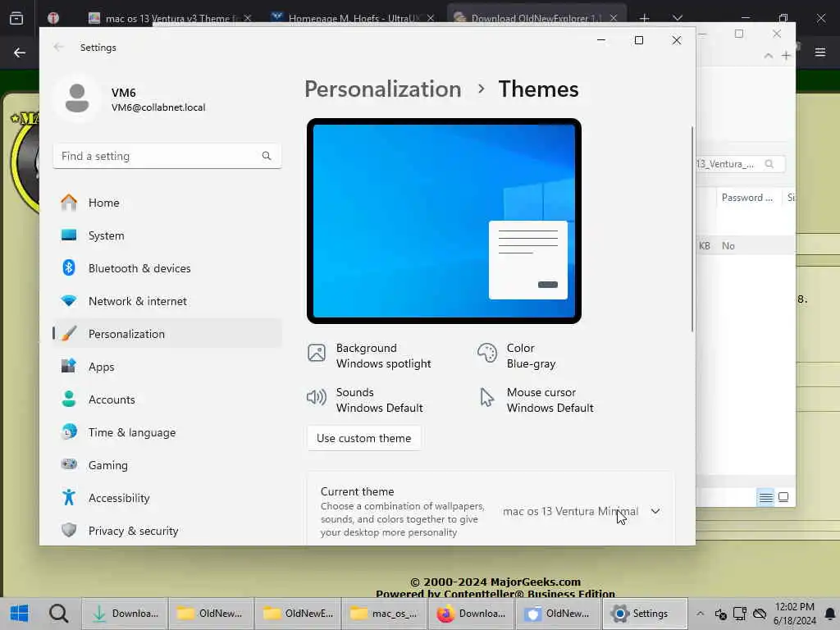Open Color Blue-gray option

[517, 356]
